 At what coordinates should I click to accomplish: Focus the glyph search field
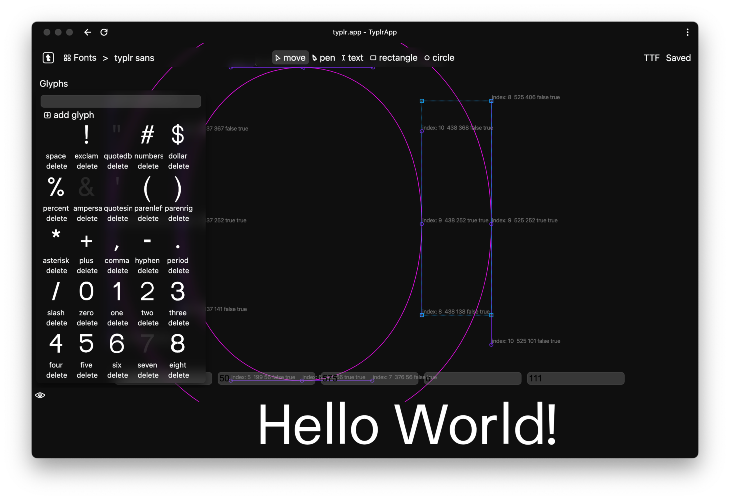pos(121,101)
